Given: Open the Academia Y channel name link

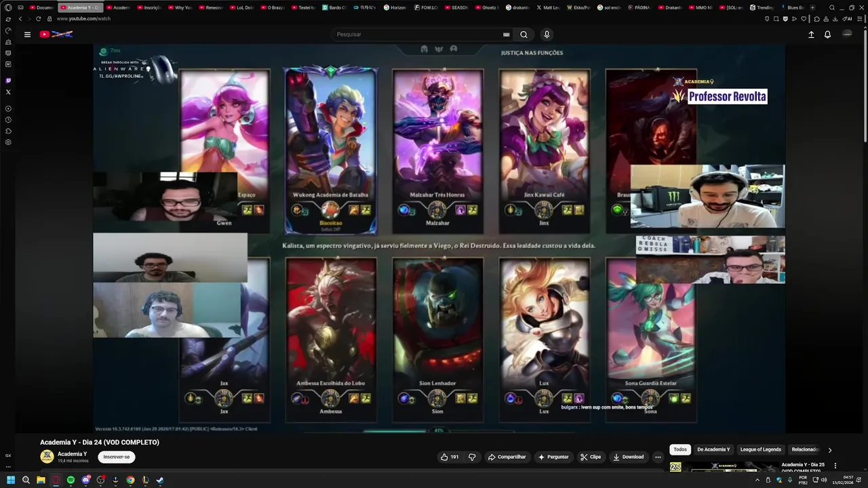Looking at the screenshot, I should click(72, 454).
